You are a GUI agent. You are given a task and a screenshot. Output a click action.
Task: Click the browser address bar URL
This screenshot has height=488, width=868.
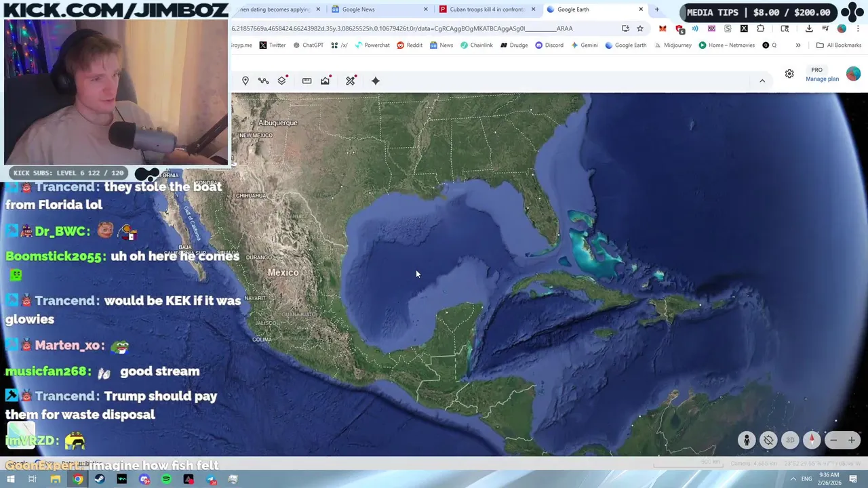coord(402,28)
